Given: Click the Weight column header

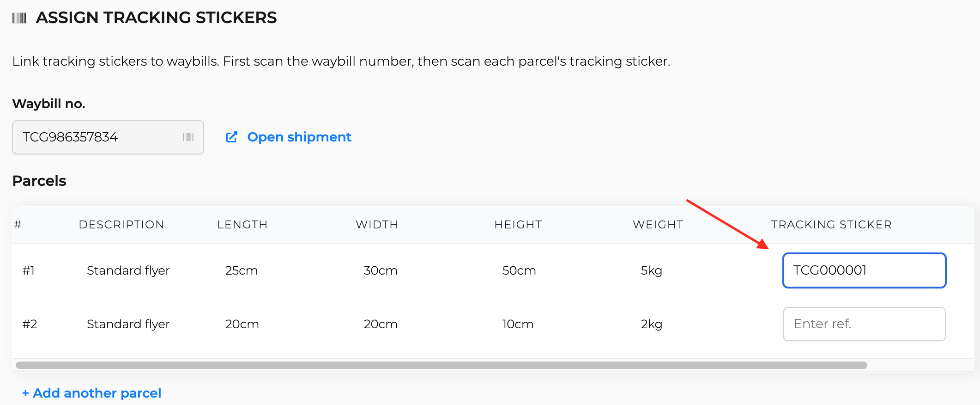Looking at the screenshot, I should pos(658,225).
